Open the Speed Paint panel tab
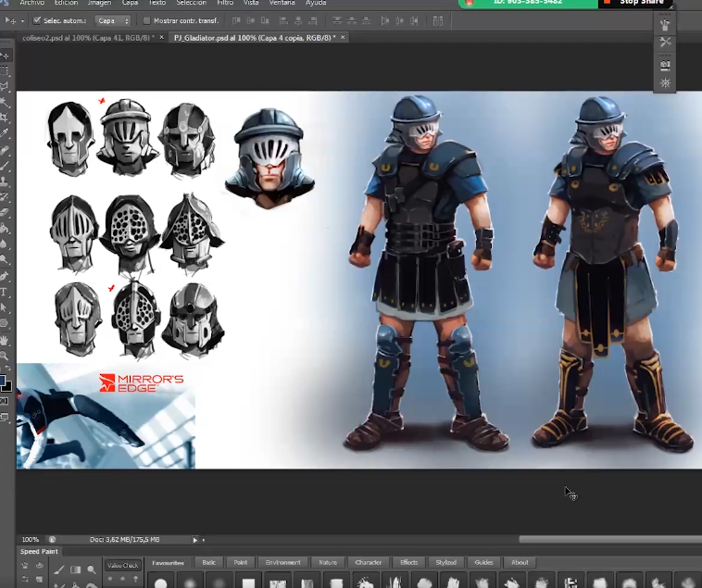 tap(39, 552)
